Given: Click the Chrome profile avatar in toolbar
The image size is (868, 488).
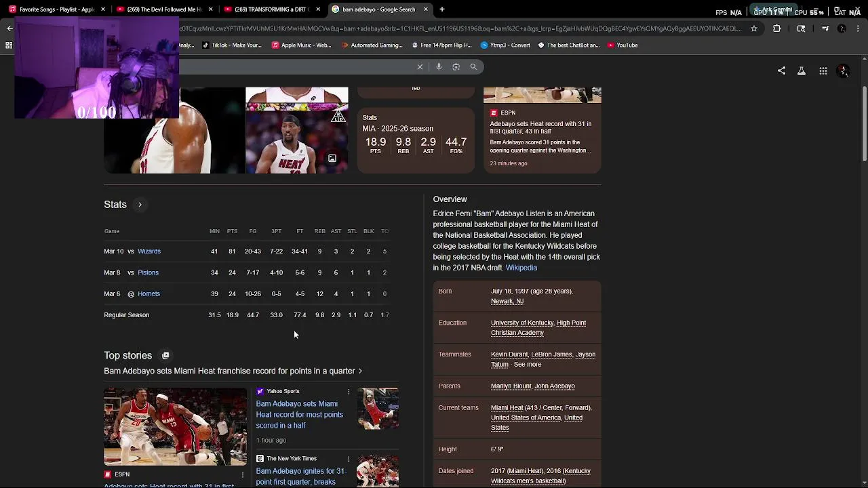Looking at the screenshot, I should click(842, 28).
